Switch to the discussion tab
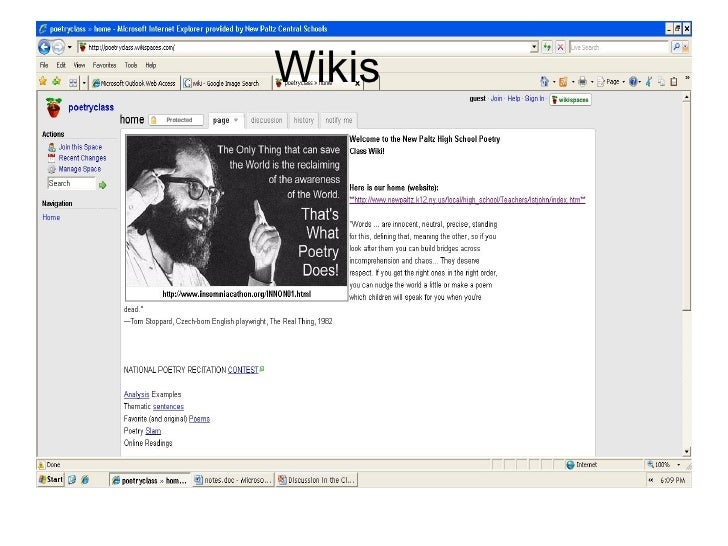The image size is (728, 546). 266,120
